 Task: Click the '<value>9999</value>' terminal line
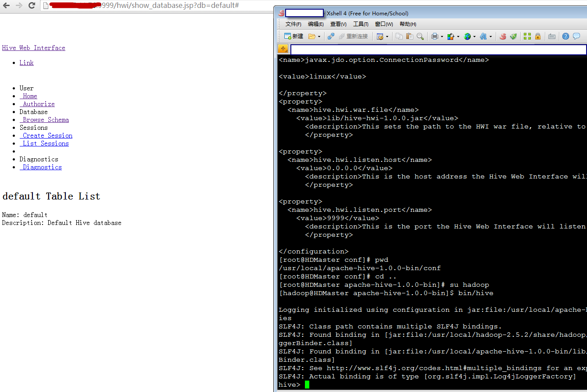coord(338,218)
